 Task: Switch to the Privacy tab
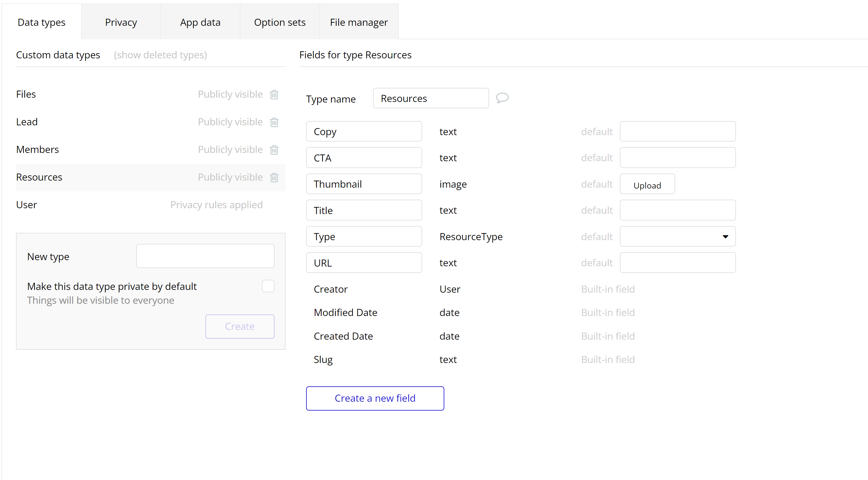pyautogui.click(x=121, y=22)
